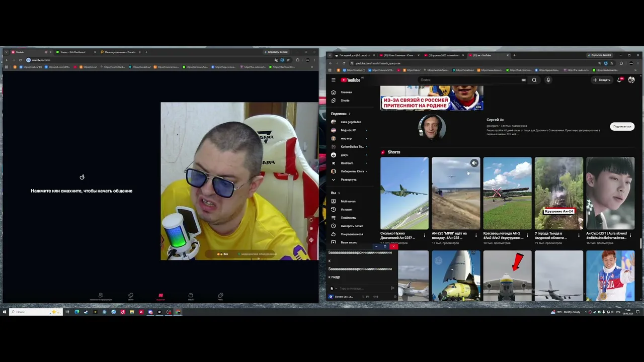This screenshot has height=362, width=644.
Task: Open the Крушение Ан-24 Short thumbnail
Action: tap(559, 193)
